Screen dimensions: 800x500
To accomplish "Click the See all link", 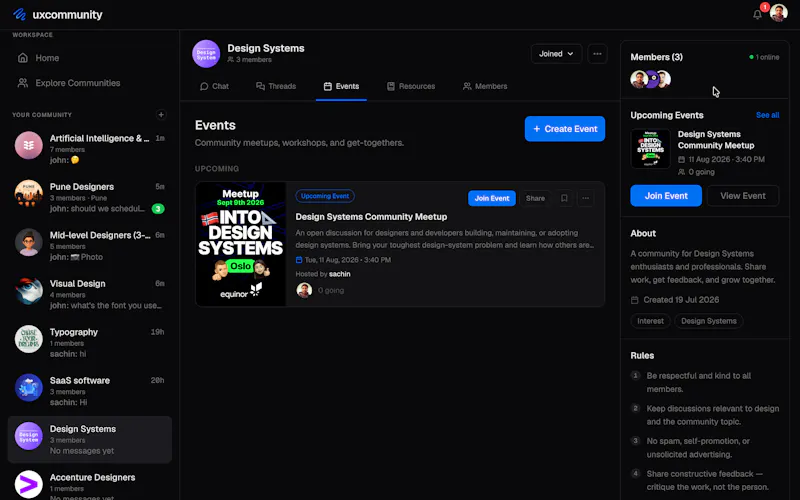I will (x=767, y=115).
